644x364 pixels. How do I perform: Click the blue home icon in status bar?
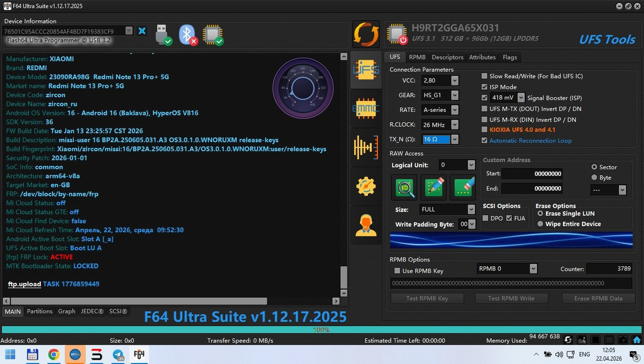coord(636,340)
